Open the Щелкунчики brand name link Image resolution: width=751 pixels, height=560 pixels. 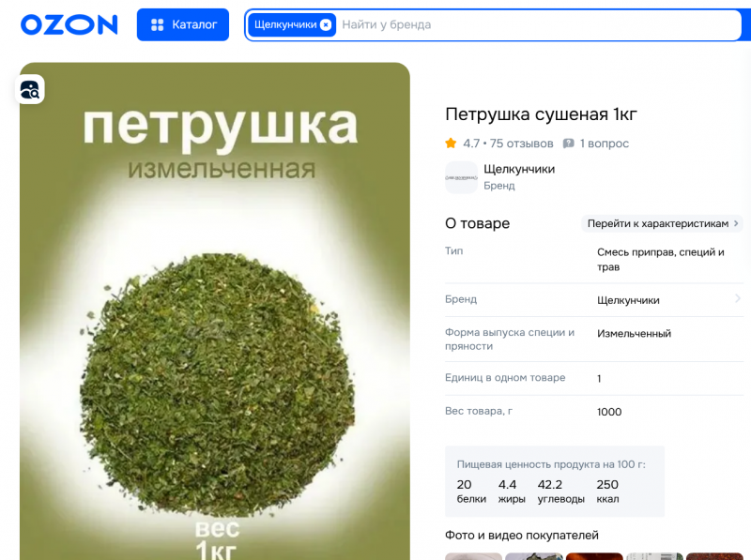click(519, 169)
